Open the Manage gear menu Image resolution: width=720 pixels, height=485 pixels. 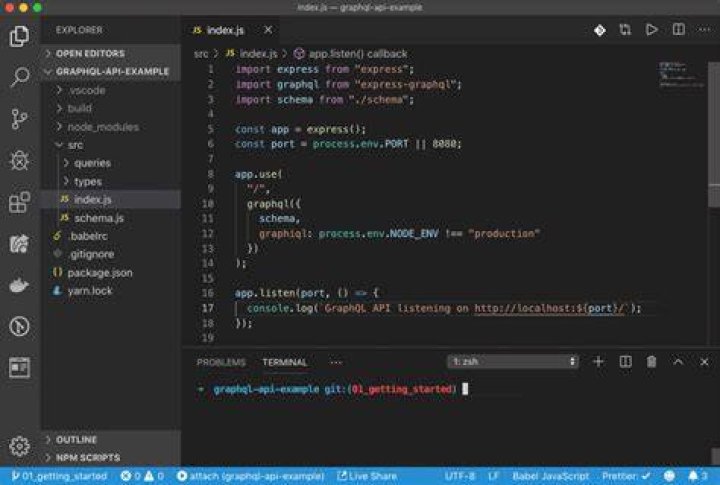pos(19,446)
